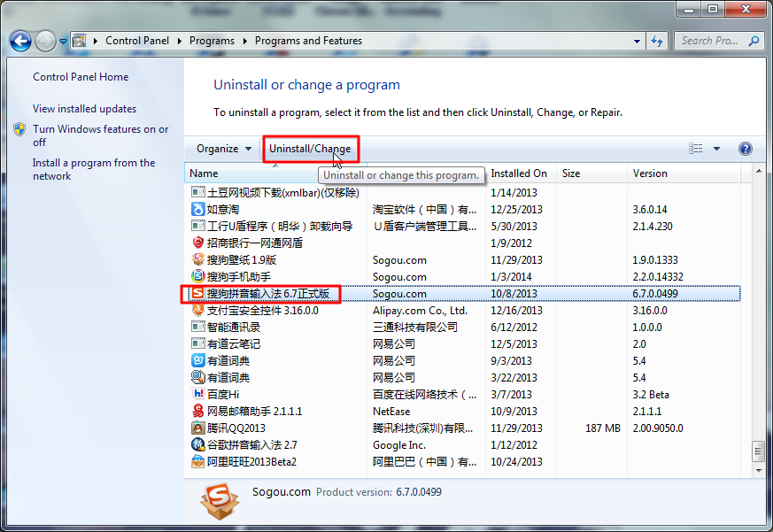Minimize the Programs and Features window
Screen dimensions: 773x532
[690, 9]
